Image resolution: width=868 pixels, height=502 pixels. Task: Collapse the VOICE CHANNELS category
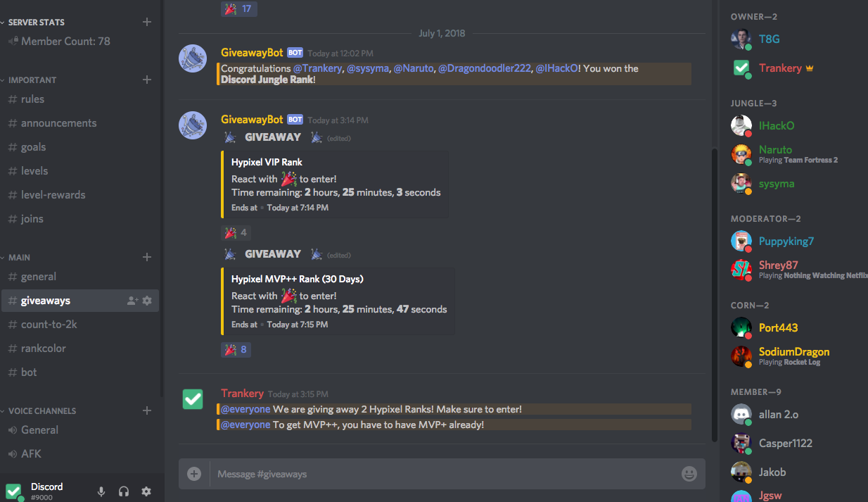(42, 411)
